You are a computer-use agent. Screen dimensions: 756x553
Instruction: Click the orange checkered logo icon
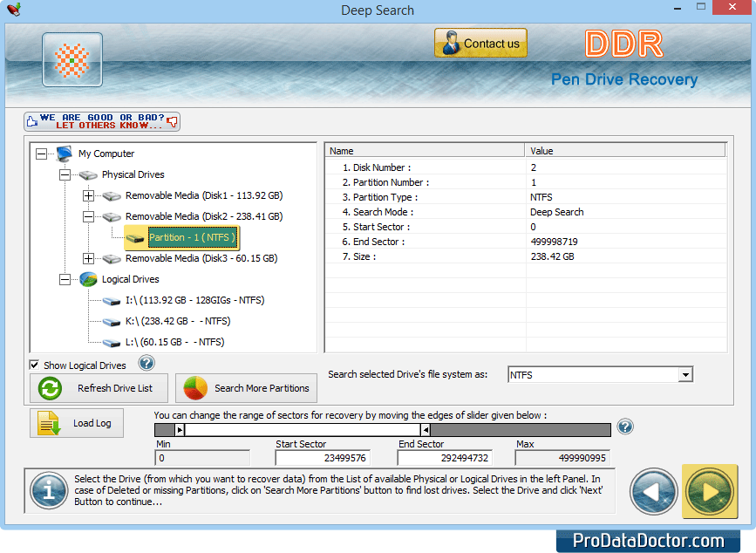click(x=72, y=60)
